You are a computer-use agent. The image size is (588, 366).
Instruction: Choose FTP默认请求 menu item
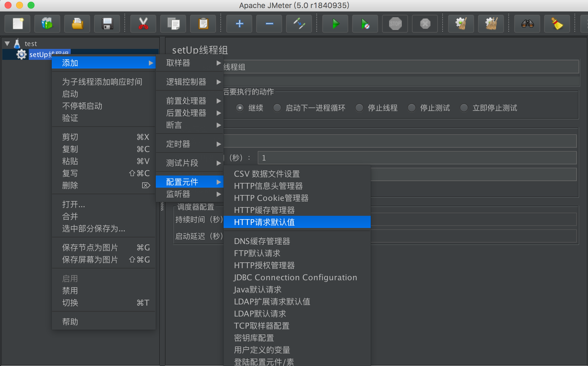coord(297,253)
